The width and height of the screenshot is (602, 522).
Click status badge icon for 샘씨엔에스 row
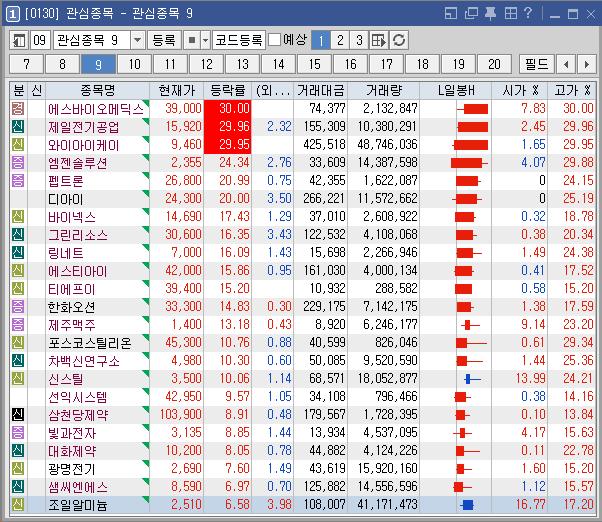coord(18,486)
